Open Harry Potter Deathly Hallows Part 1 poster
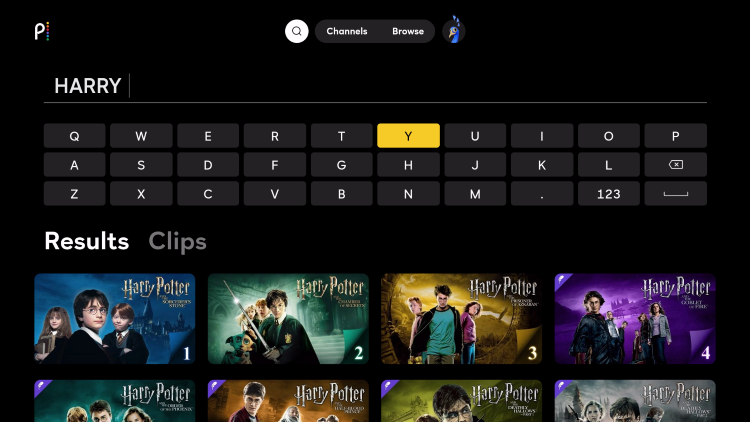 (462, 401)
